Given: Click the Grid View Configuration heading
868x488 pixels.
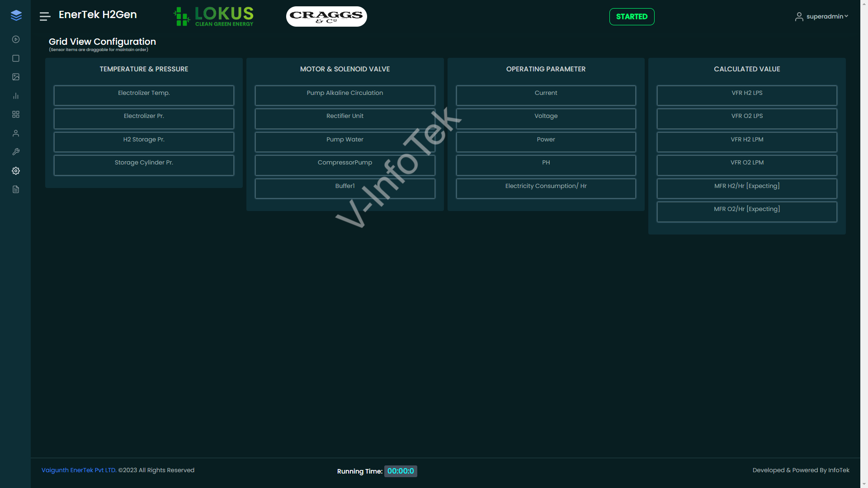Looking at the screenshot, I should [x=102, y=42].
